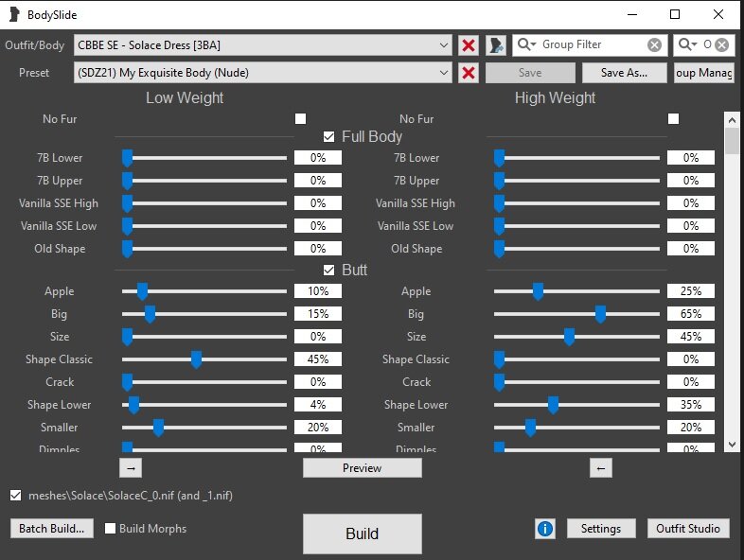Open the Outfit/Body dropdown
The width and height of the screenshot is (744, 560).
(x=262, y=45)
